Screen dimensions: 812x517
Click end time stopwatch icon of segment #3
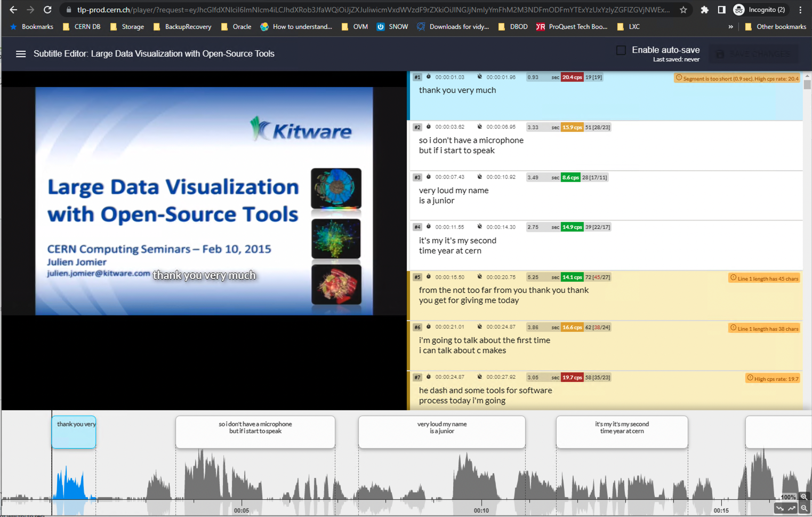(x=480, y=177)
